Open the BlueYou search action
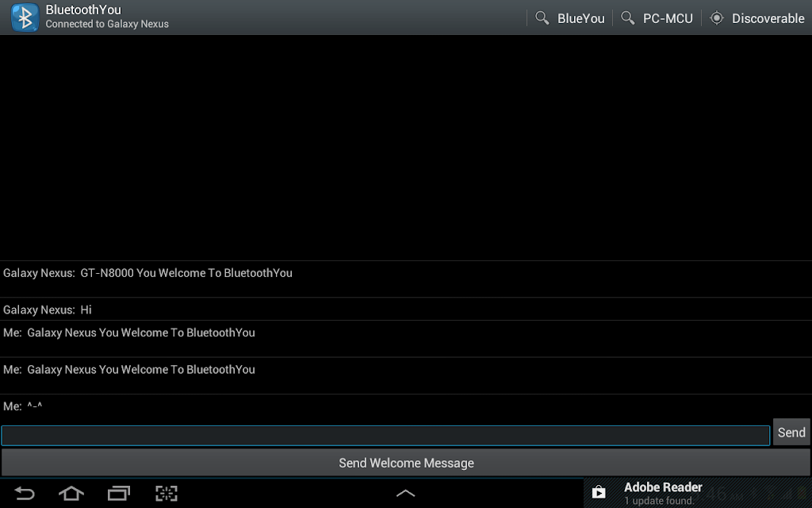Screen dimensions: 812x508 pyautogui.click(x=569, y=18)
